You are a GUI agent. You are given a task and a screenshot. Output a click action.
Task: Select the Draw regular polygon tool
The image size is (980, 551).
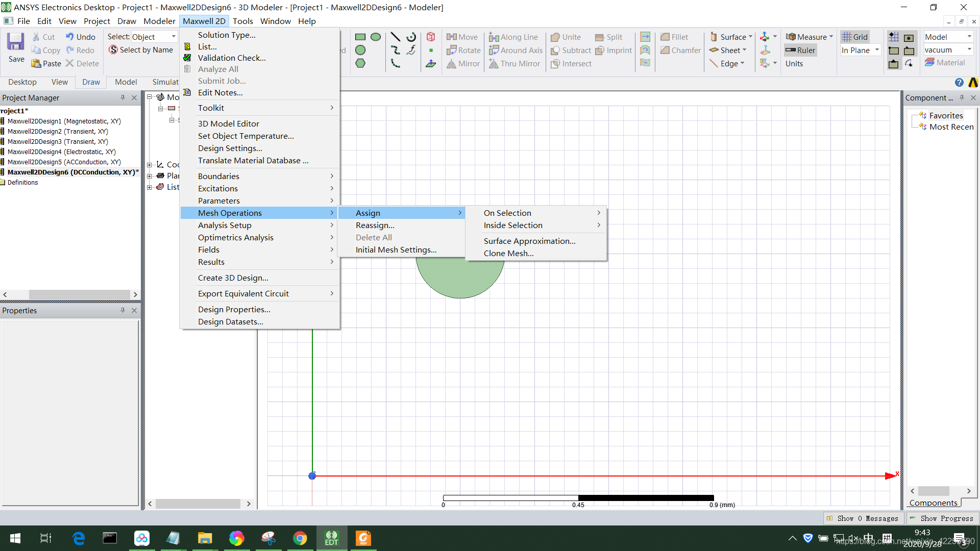point(360,63)
